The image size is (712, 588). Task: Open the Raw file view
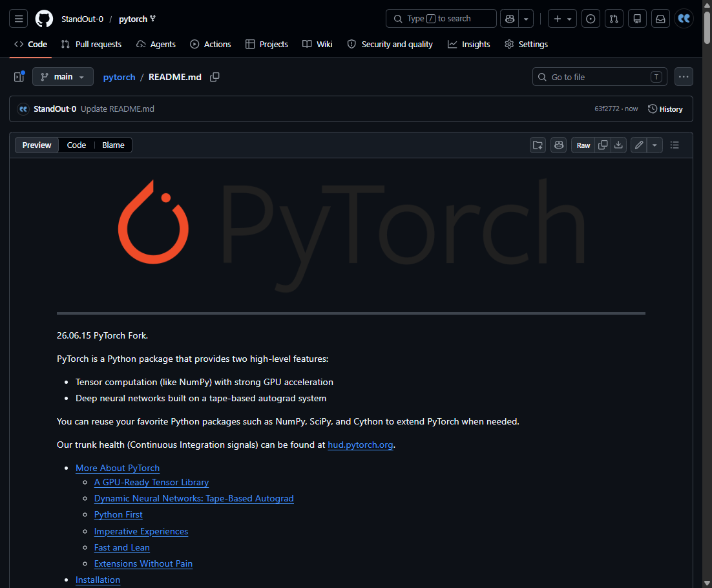tap(583, 145)
